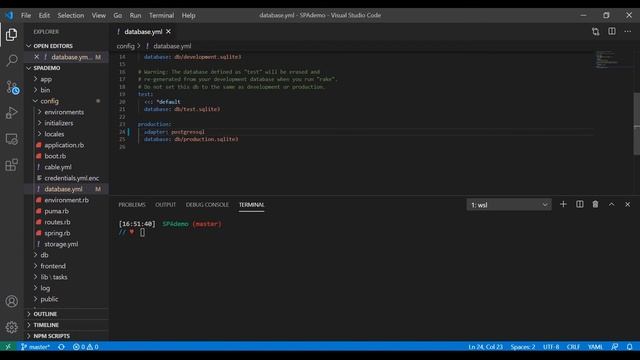Open the Search view in activity bar
640x360 pixels.
11,61
